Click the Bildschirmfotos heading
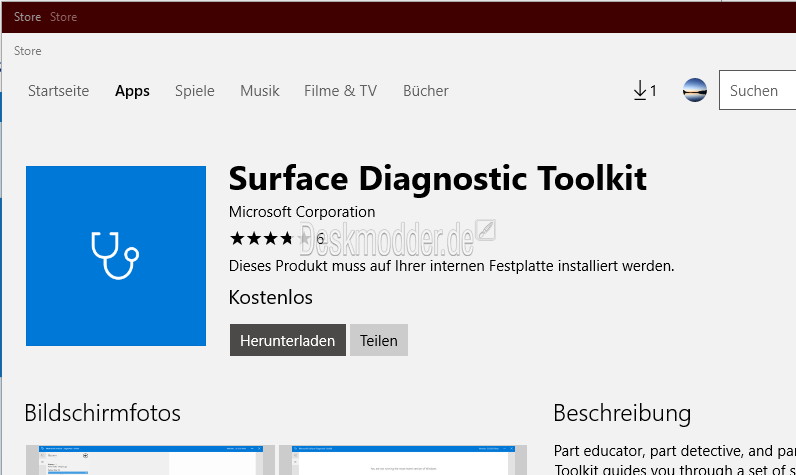796x475 pixels. pyautogui.click(x=103, y=413)
